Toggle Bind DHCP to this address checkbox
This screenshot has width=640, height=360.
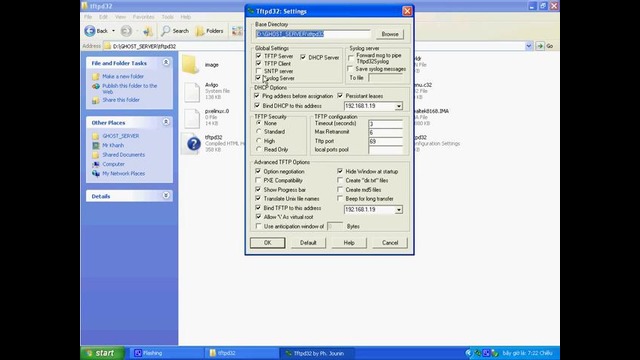click(257, 106)
